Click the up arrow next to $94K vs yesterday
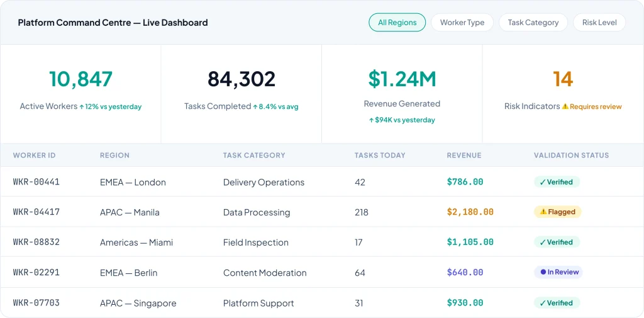Viewport: 644px width, 318px height. coord(371,120)
